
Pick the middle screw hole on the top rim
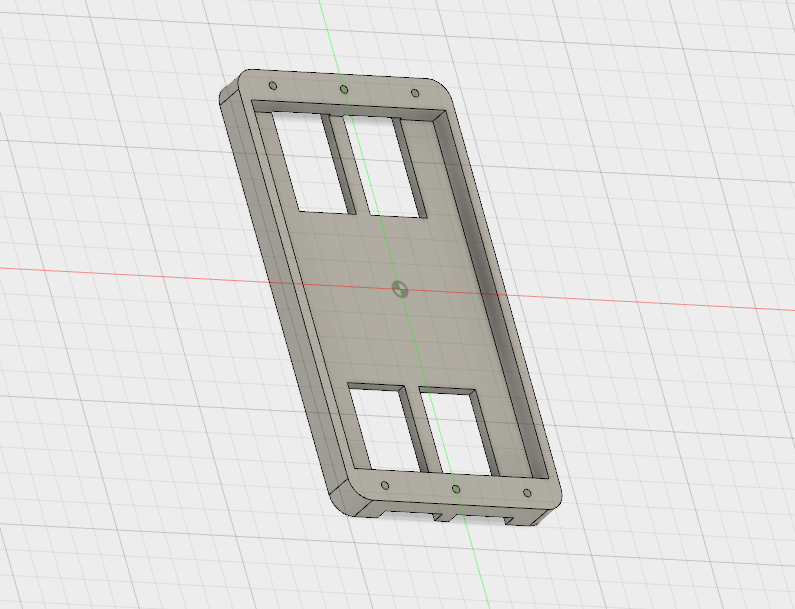[x=344, y=90]
